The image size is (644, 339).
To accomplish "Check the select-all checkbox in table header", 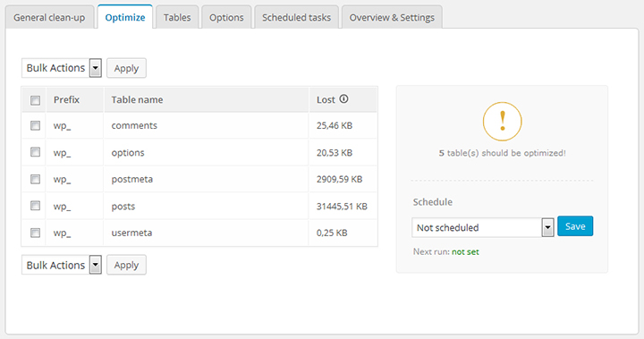I will (x=35, y=100).
